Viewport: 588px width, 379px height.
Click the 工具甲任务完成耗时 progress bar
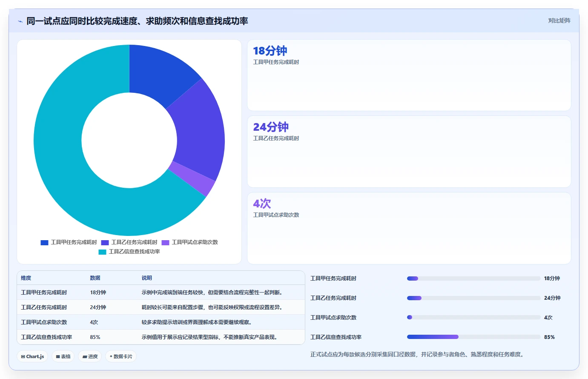[473, 279]
